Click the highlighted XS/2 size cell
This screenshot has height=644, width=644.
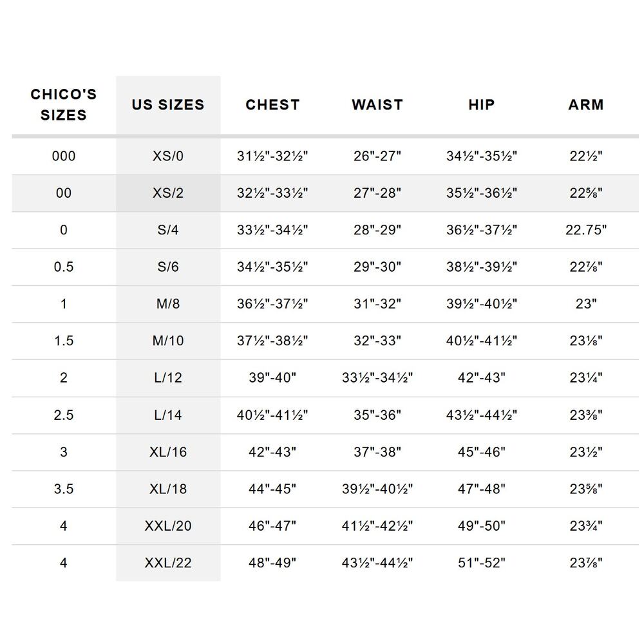pyautogui.click(x=168, y=193)
